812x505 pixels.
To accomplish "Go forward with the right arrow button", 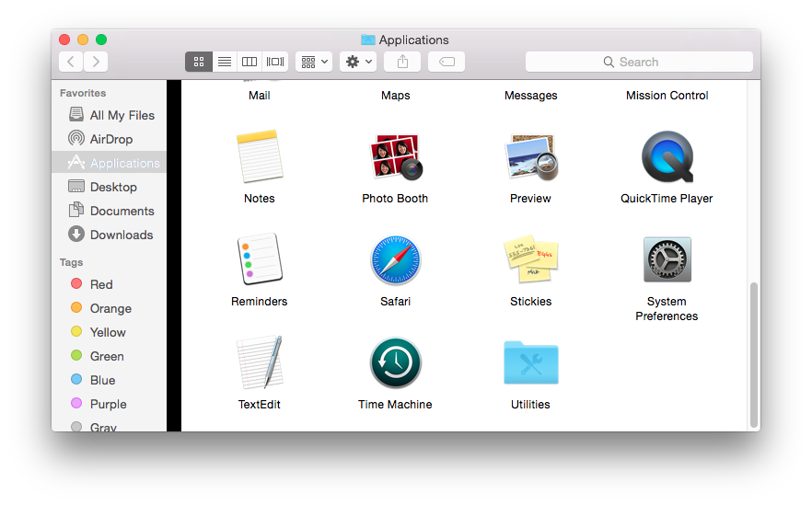I will point(96,62).
